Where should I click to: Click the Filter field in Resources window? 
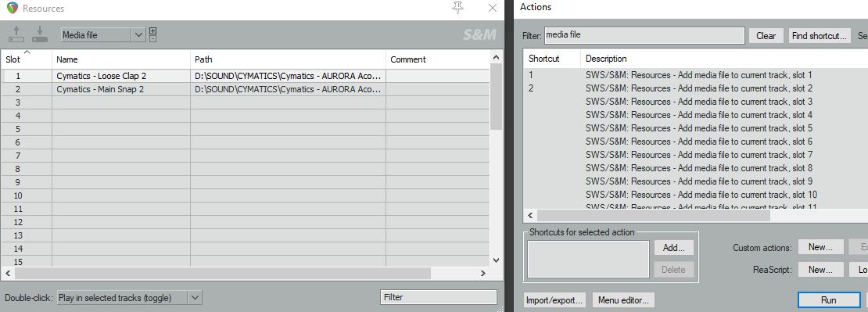point(439,297)
